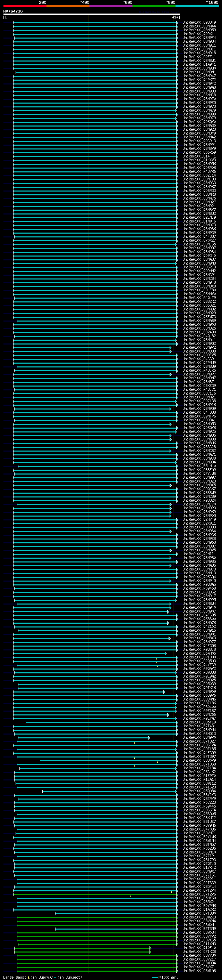The width and height of the screenshot is (222, 980).
Task: Open hit UniRef100_Q9BBT9
Action: click(199, 23)
